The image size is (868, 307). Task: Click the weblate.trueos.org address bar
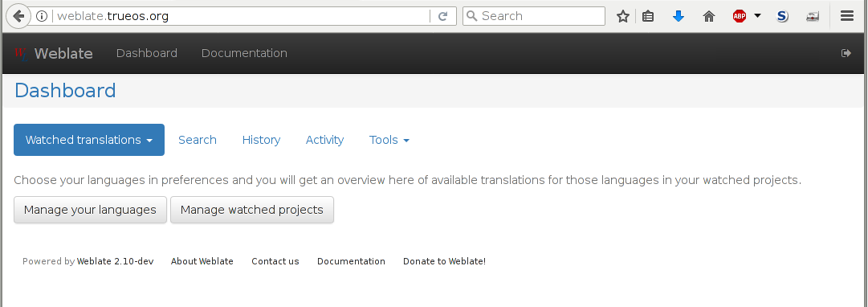click(x=241, y=16)
